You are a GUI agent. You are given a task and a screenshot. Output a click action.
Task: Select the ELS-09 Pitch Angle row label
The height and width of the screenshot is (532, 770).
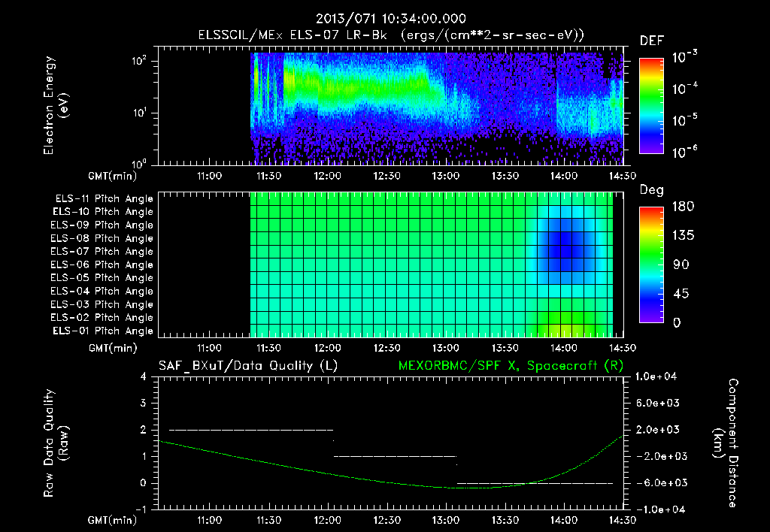point(102,225)
